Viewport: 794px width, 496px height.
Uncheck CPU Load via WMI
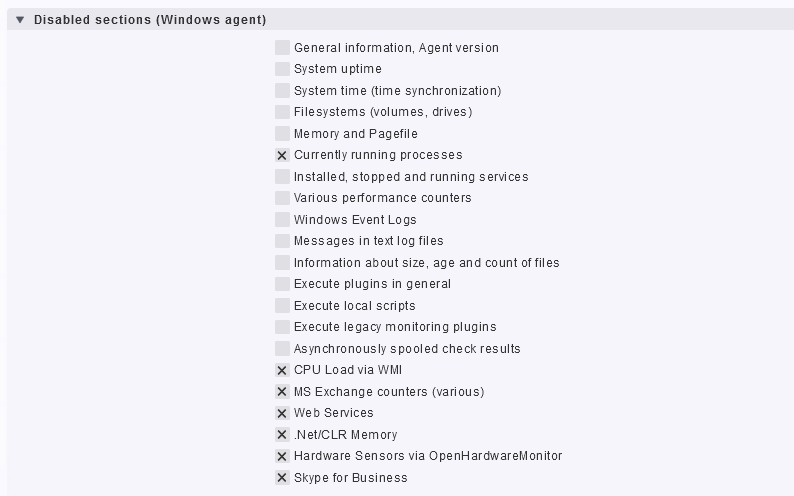(x=282, y=370)
